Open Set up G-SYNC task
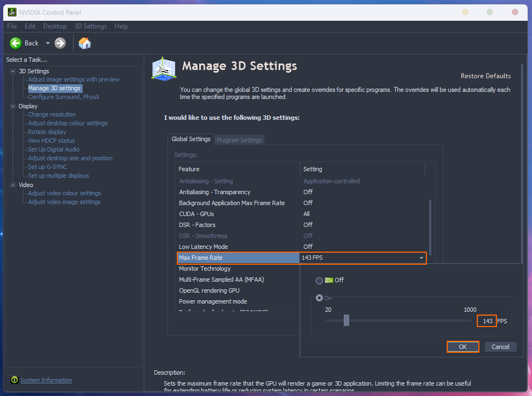Viewport: 532px width, 396px height. (48, 167)
